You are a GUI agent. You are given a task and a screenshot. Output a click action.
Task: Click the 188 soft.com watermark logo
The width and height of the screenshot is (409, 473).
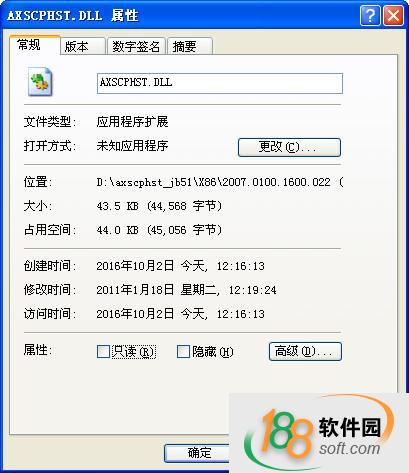(x=319, y=433)
